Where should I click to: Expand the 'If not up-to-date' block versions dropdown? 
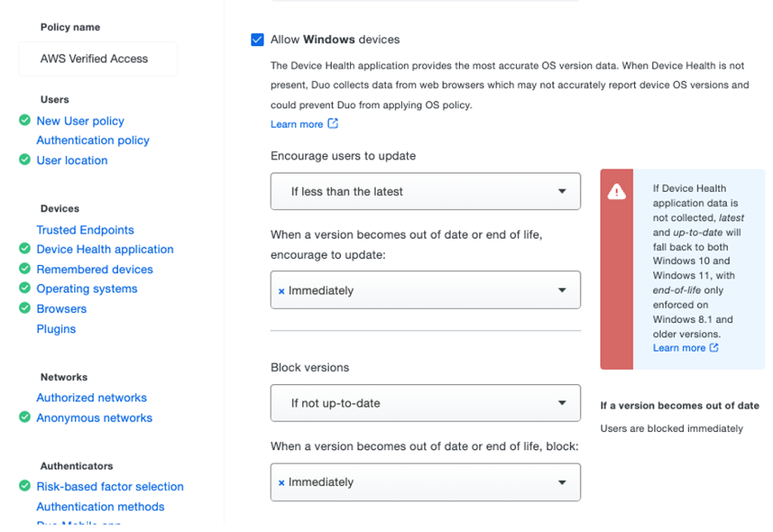pos(424,403)
